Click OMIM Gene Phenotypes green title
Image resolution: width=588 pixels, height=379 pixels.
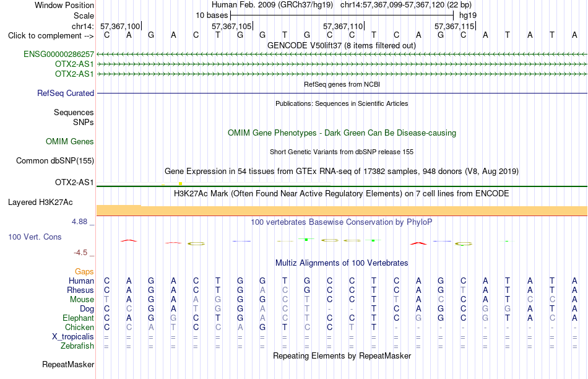click(x=342, y=133)
